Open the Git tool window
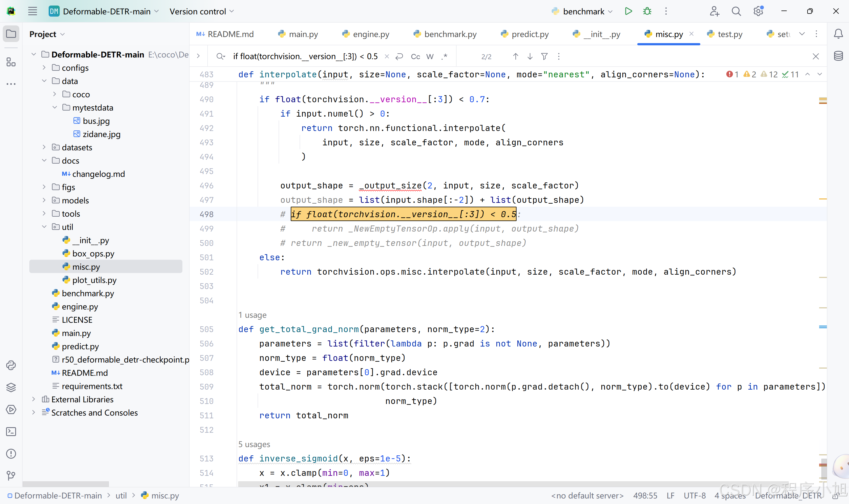Image resolution: width=849 pixels, height=504 pixels. (11, 476)
